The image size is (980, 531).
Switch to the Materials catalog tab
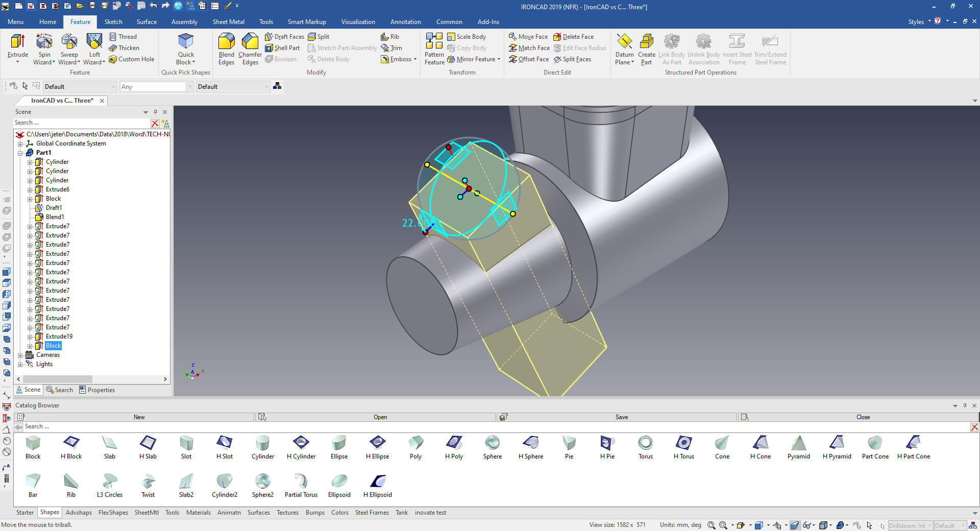click(x=198, y=513)
